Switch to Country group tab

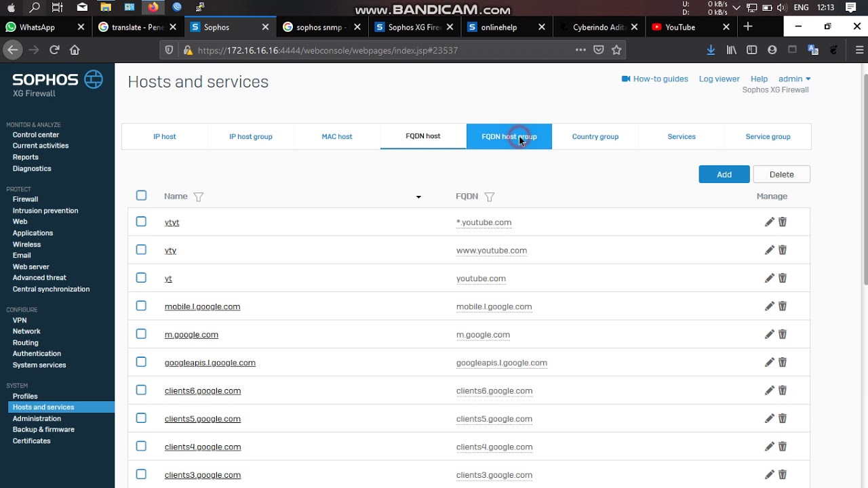[595, 136]
